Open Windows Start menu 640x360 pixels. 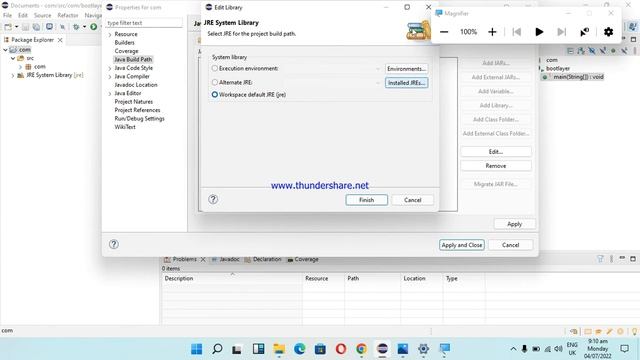click(196, 349)
